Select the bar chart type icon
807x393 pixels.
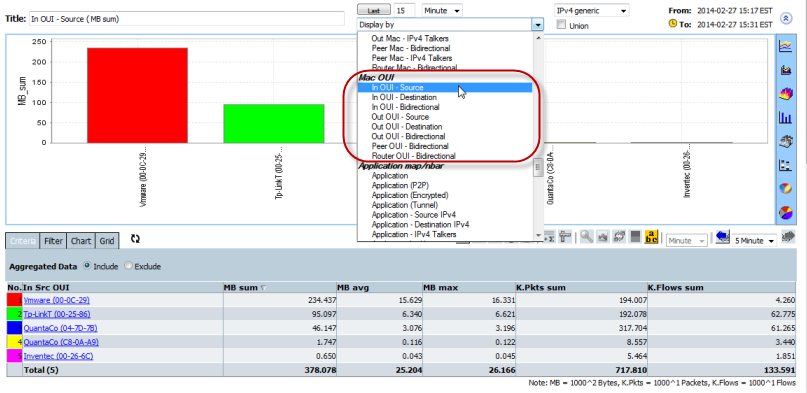785,118
